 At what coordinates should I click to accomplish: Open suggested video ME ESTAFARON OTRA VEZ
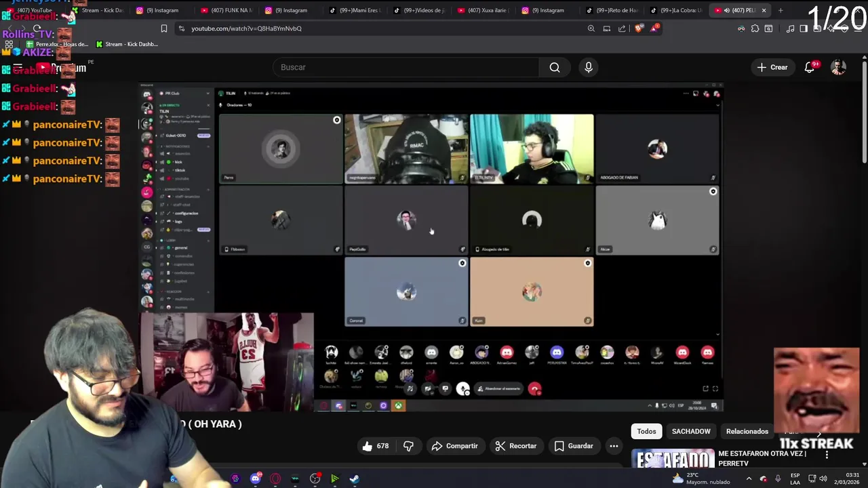pyautogui.click(x=762, y=458)
